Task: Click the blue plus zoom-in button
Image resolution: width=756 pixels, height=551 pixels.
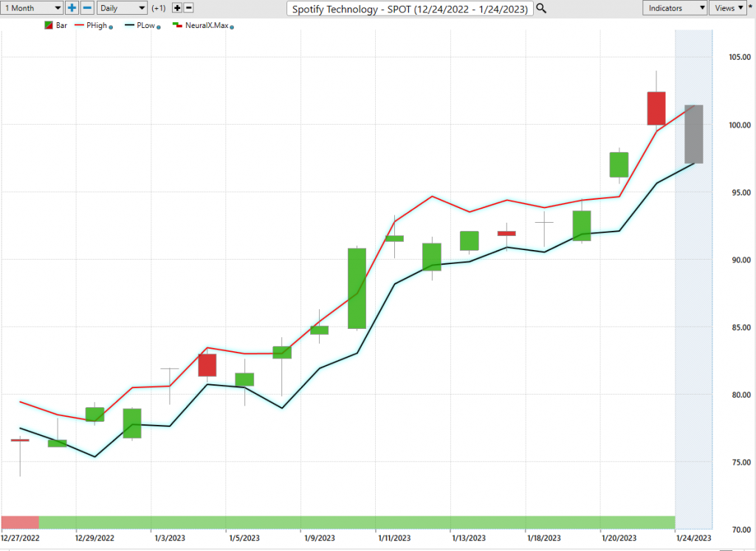Action: [x=72, y=8]
